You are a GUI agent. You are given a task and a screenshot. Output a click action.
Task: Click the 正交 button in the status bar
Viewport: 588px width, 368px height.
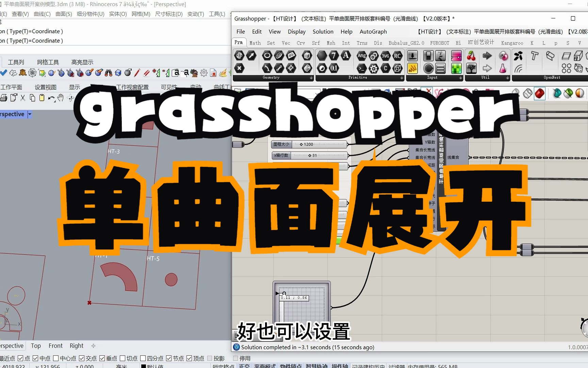click(244, 366)
